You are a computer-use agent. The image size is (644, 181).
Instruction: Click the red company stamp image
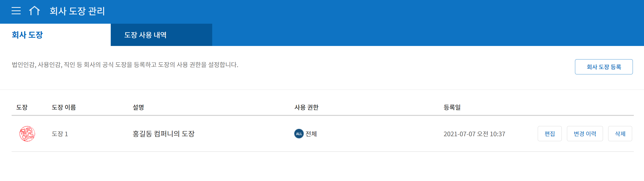[x=27, y=134]
